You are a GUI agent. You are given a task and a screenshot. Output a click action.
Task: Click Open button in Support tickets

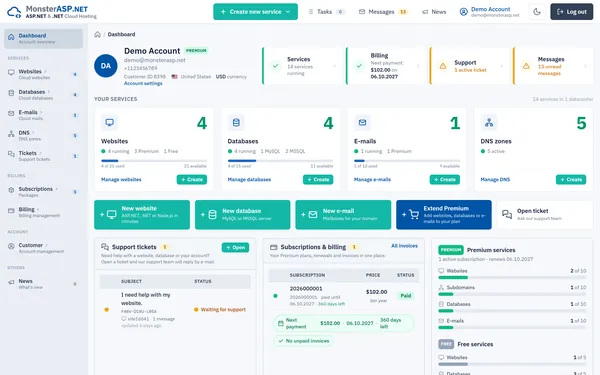point(235,248)
